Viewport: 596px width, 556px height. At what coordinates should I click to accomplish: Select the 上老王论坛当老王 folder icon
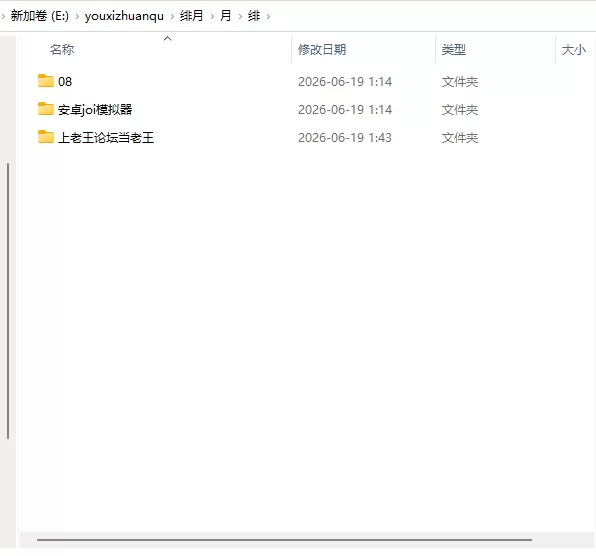46,137
